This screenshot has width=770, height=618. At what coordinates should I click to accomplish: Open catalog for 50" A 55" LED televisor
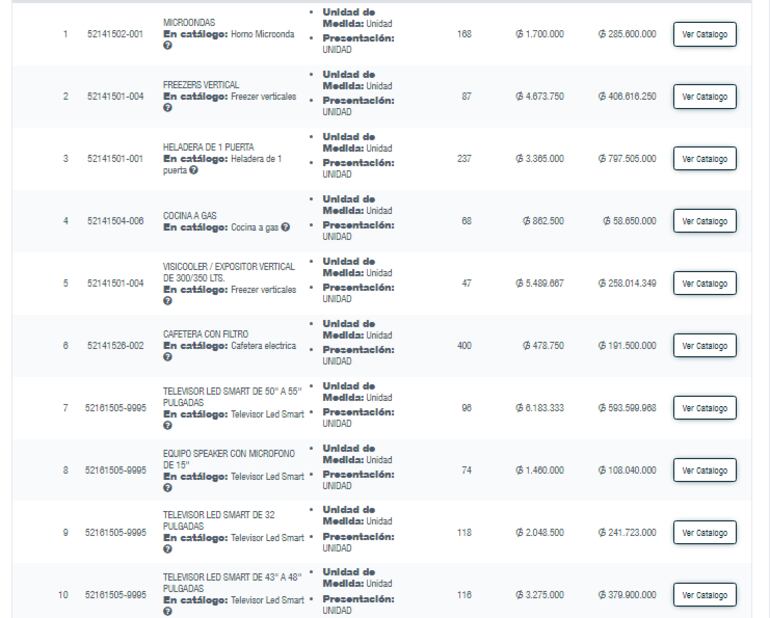pos(704,408)
